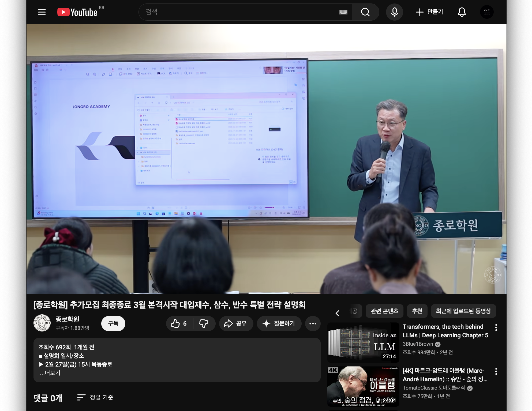The width and height of the screenshot is (532, 411).
Task: Open the Inside an LLM video thumbnail
Action: pos(363,342)
